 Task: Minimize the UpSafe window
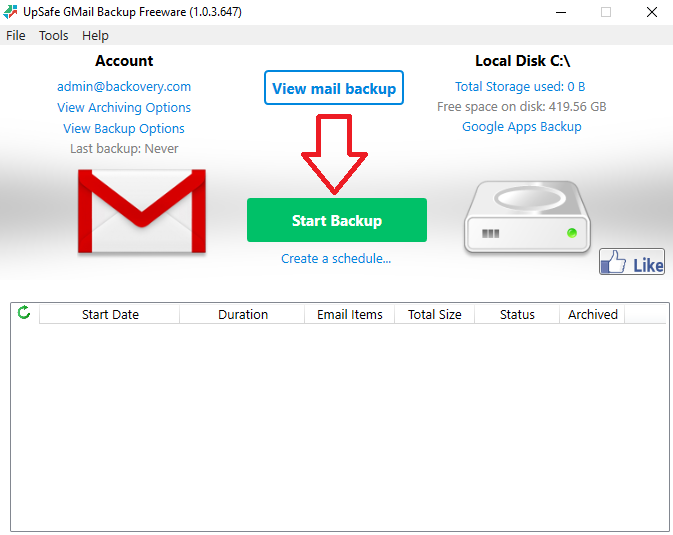(561, 12)
